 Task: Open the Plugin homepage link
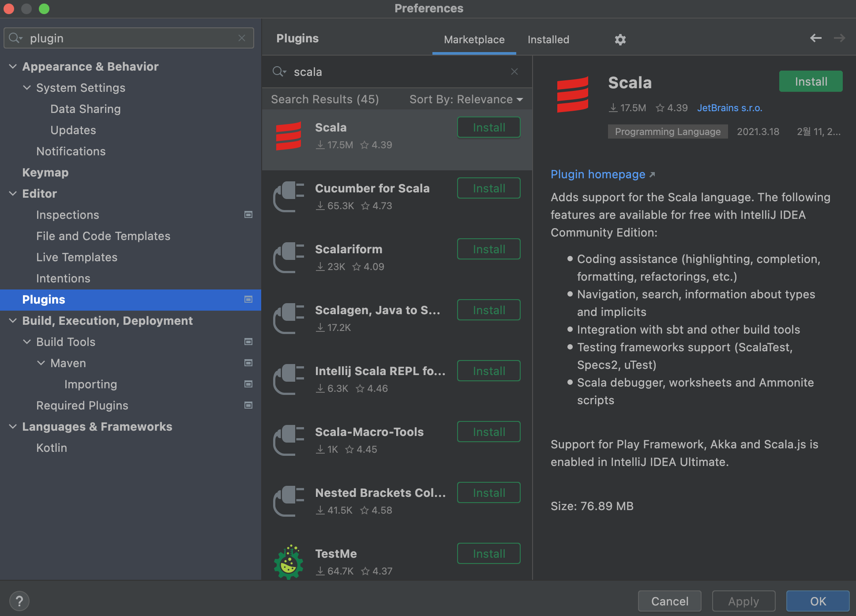(x=602, y=174)
